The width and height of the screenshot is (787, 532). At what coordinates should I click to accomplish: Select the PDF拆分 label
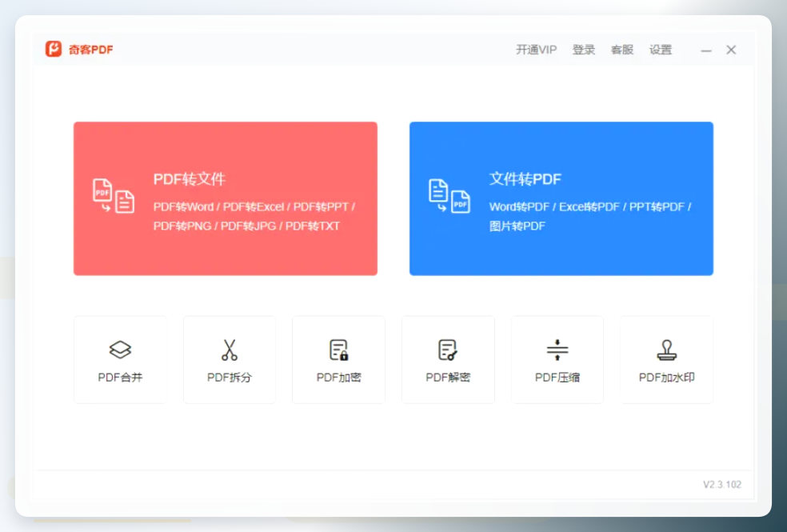[x=230, y=378]
